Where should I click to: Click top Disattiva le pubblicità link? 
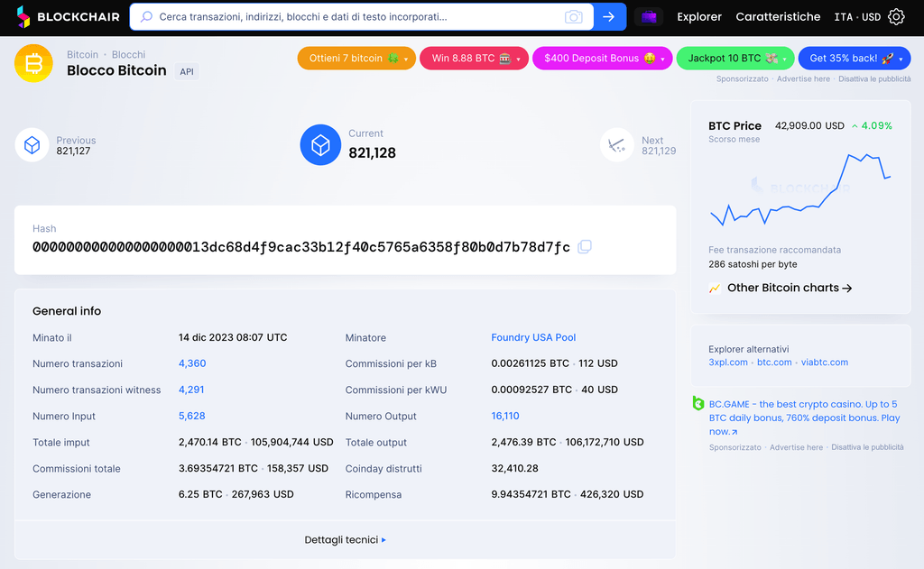(x=874, y=79)
